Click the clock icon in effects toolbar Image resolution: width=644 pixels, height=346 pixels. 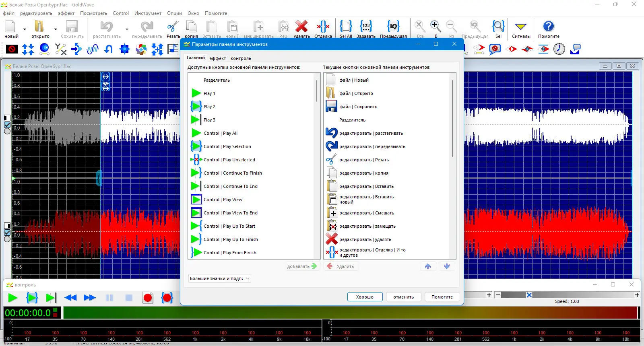[559, 49]
